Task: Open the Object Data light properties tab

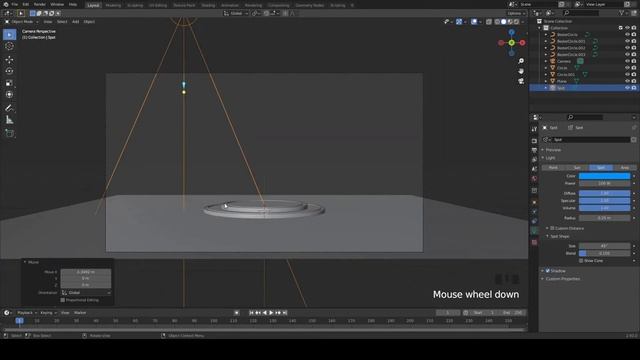Action: [534, 231]
